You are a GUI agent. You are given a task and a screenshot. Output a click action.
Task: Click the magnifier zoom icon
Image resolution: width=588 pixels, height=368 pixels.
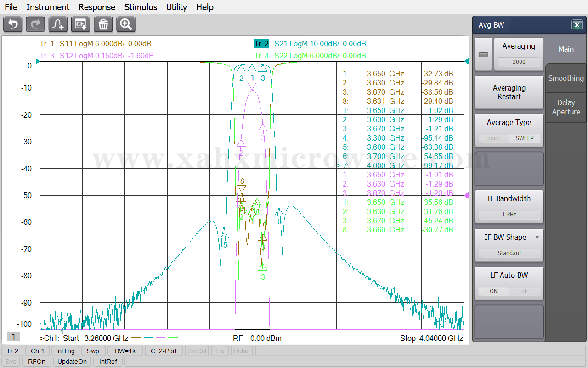point(126,24)
